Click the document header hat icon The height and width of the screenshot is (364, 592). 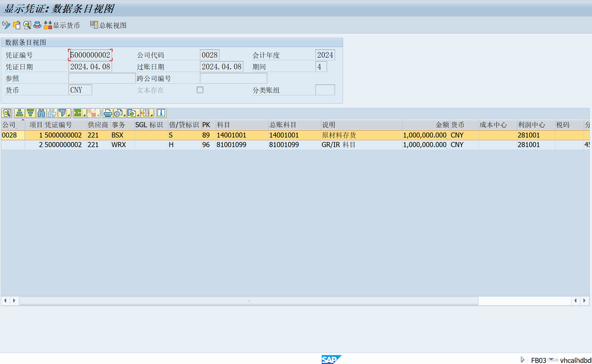tap(37, 25)
